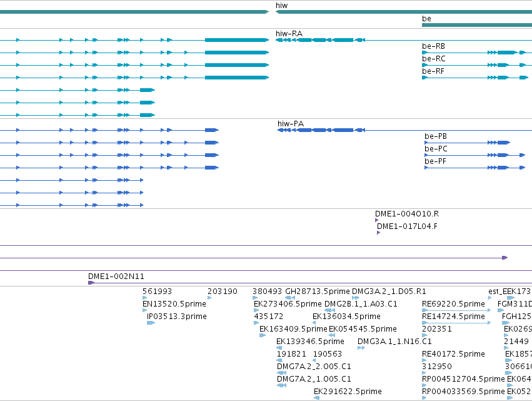
Task: Select the be-PC protein label
Action: tap(436, 149)
